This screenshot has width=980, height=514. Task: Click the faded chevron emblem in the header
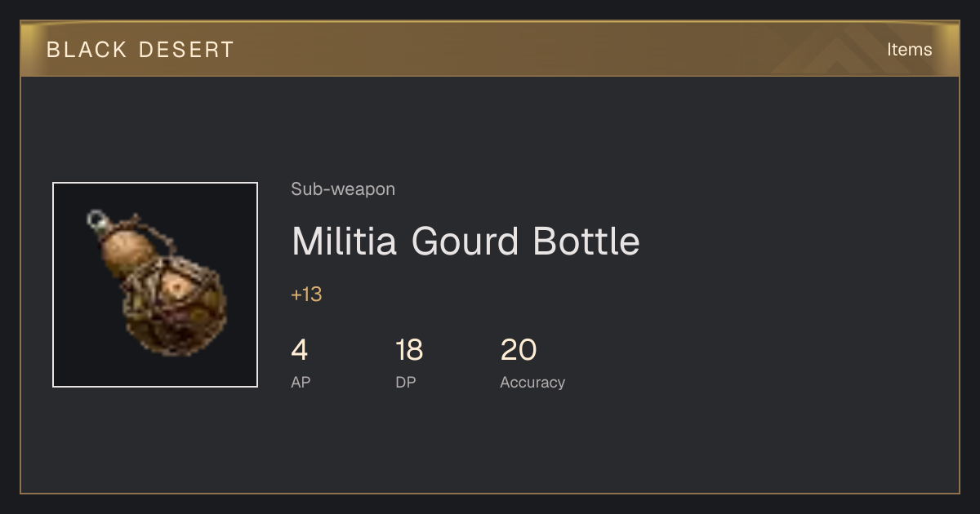[x=849, y=51]
